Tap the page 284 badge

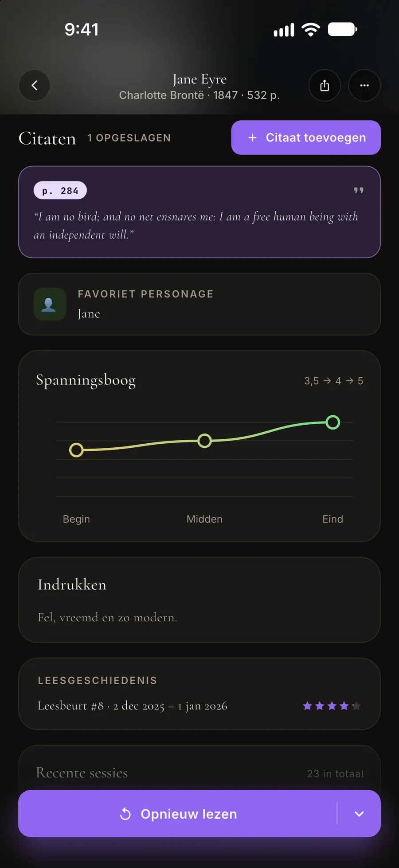coord(60,190)
